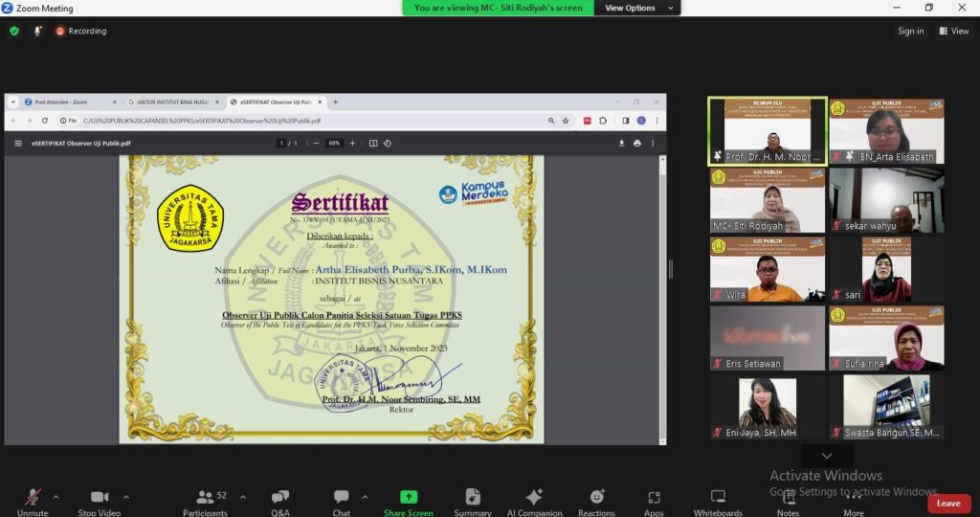The image size is (980, 517).
Task: Open a new browser tab
Action: pyautogui.click(x=335, y=101)
